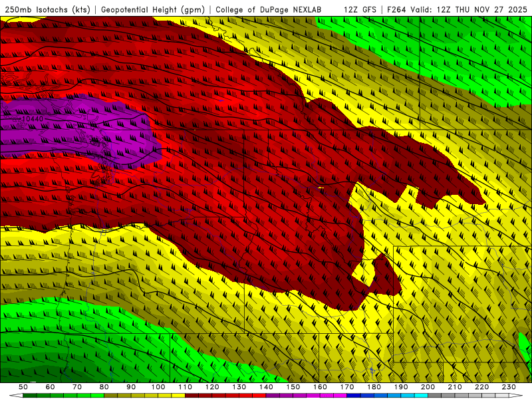The image size is (532, 399).
Task: Select the dark maroon swatch just after 110
Action: (x=192, y=396)
